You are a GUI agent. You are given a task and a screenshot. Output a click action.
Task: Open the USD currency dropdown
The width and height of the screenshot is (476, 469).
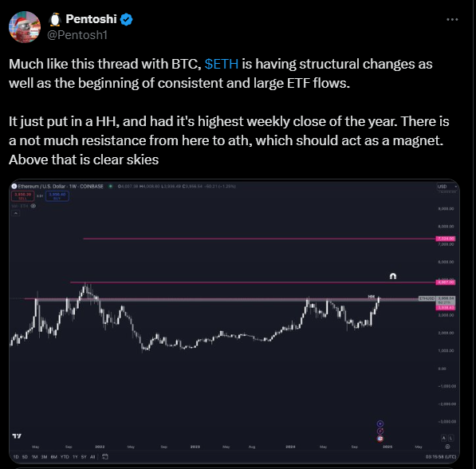(x=447, y=187)
